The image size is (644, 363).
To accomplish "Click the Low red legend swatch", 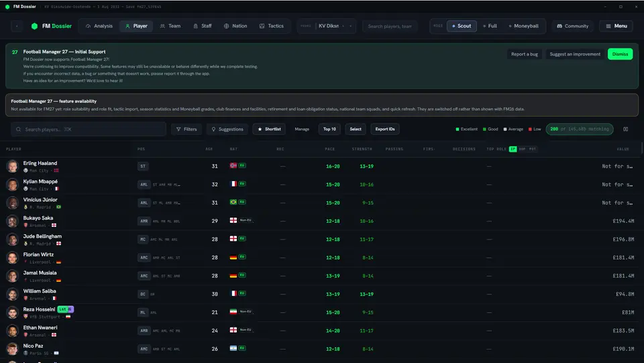I will point(530,129).
